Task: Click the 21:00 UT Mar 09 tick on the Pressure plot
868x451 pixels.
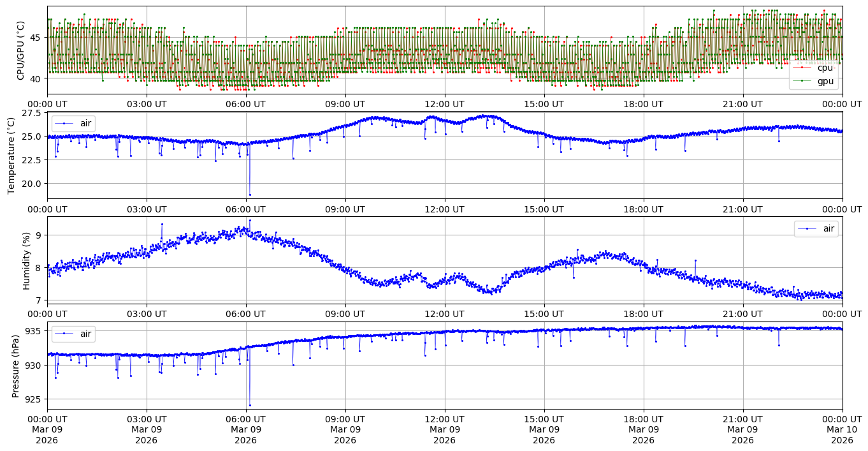Action: 742,429
